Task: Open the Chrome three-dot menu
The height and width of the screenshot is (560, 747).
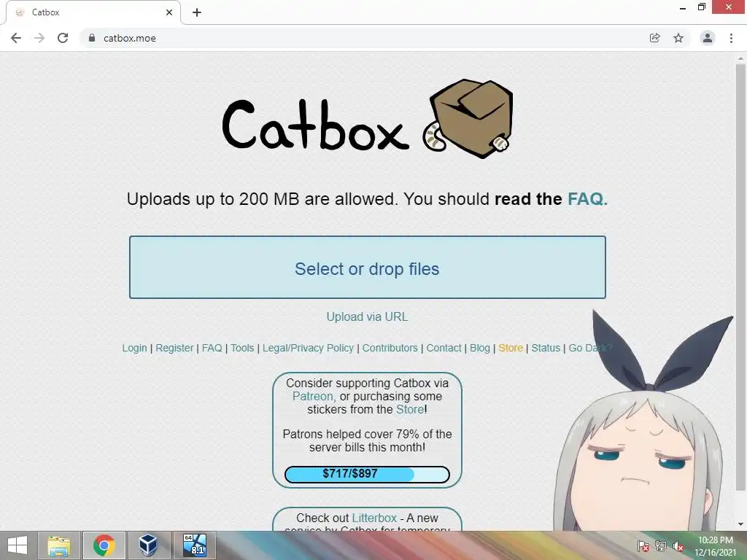Action: point(731,38)
